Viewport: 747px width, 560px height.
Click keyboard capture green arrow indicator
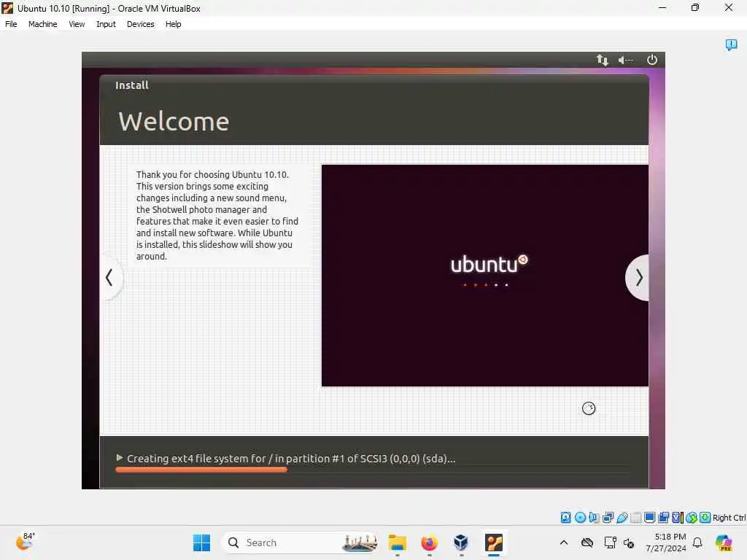point(705,518)
